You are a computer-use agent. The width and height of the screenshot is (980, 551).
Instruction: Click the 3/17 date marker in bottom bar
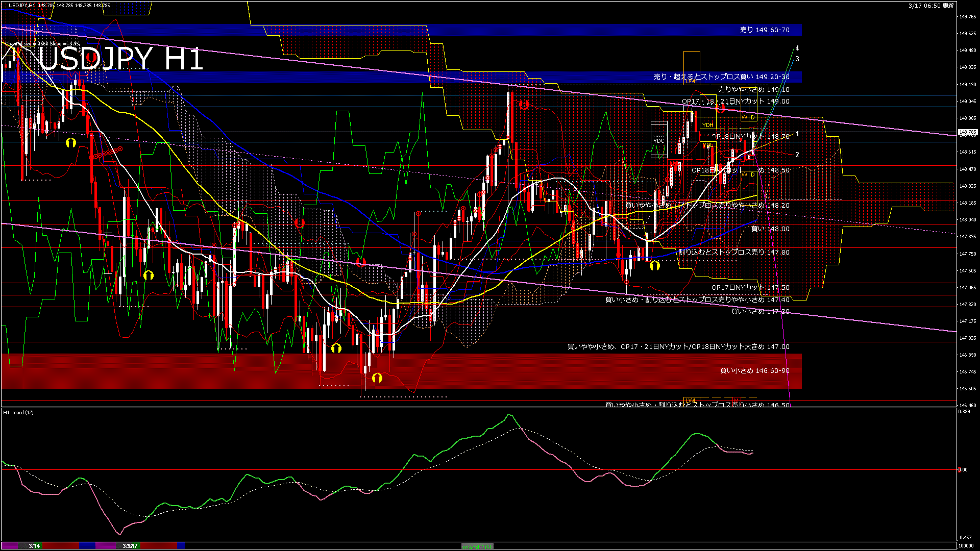[x=130, y=546]
